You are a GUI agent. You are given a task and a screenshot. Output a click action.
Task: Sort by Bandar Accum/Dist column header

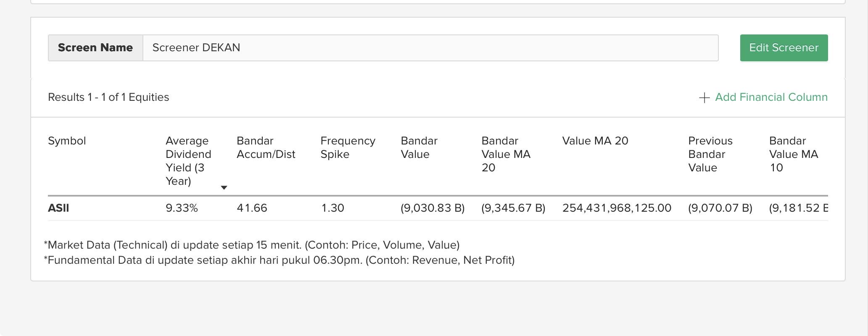click(x=266, y=147)
